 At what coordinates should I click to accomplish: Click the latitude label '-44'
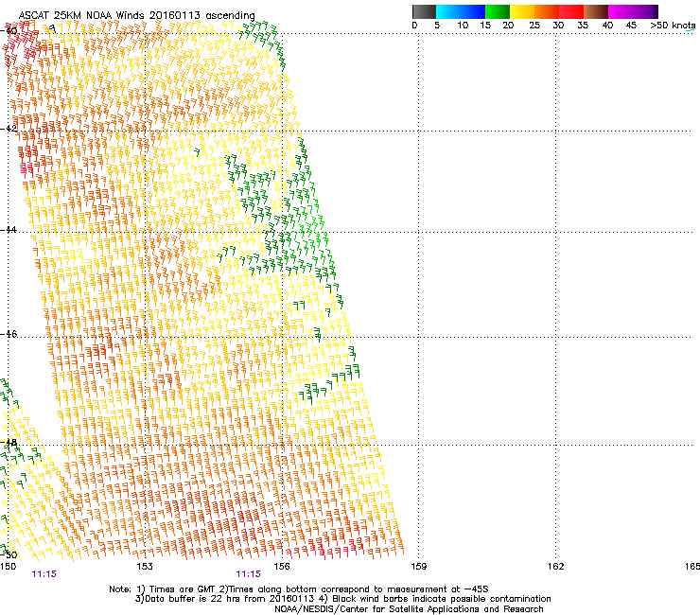9,230
